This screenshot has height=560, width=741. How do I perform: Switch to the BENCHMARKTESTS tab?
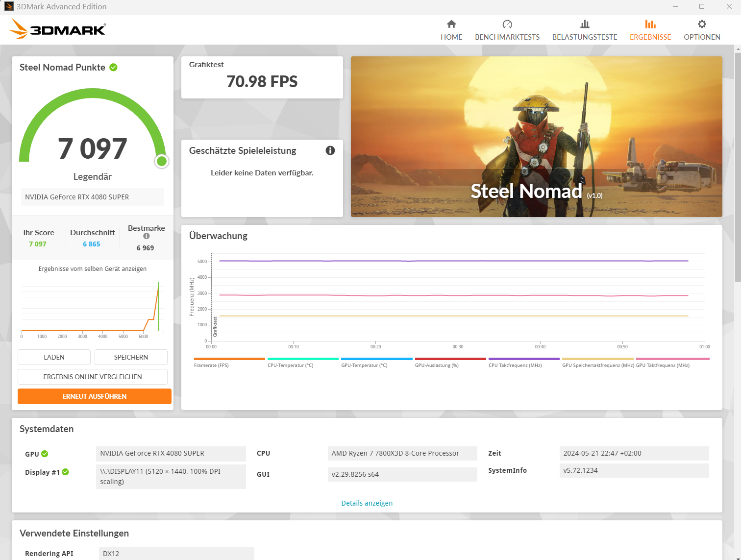(507, 23)
